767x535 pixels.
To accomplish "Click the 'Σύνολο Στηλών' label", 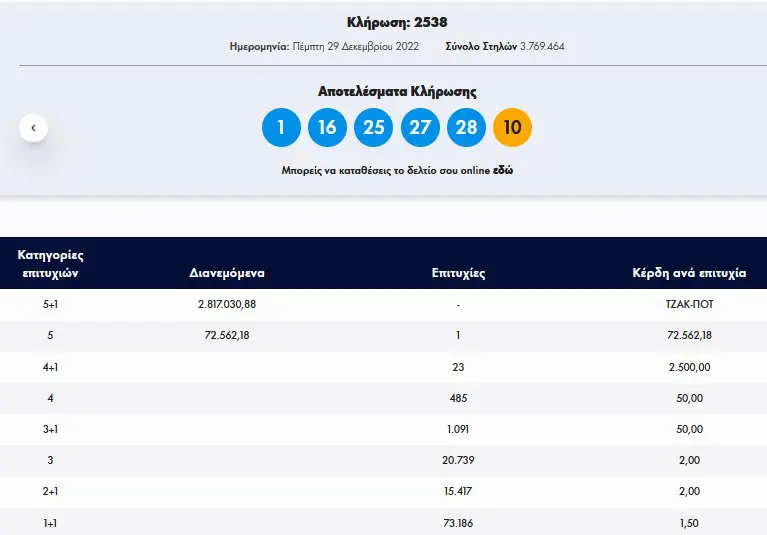I will click(481, 46).
